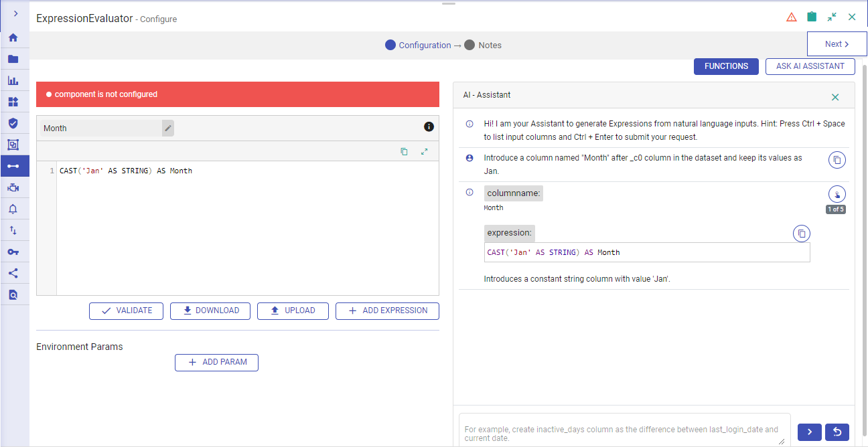Open the notifications bell icon in sidebar

point(13,209)
